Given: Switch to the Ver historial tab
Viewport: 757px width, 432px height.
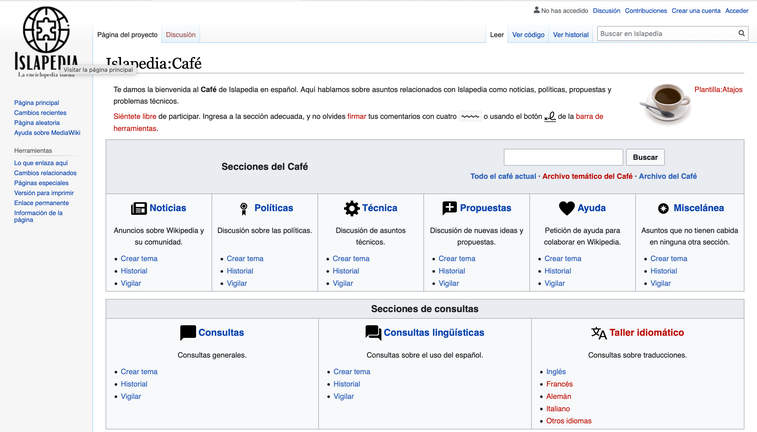Looking at the screenshot, I should click(571, 35).
